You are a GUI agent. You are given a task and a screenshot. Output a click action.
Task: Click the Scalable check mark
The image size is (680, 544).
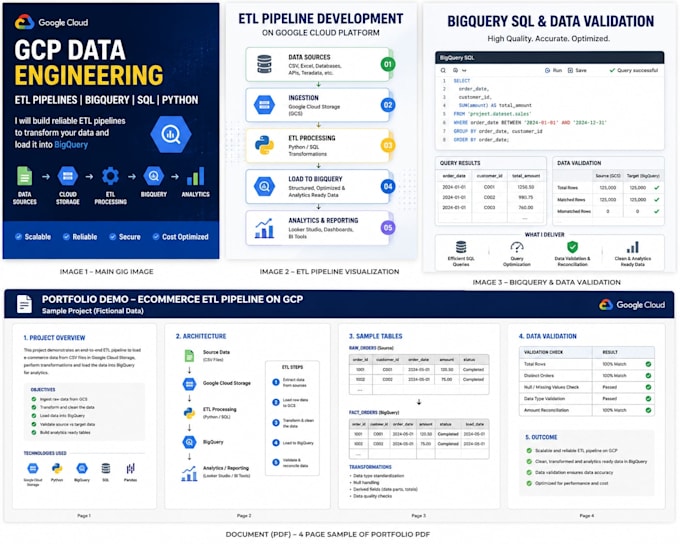tap(18, 236)
